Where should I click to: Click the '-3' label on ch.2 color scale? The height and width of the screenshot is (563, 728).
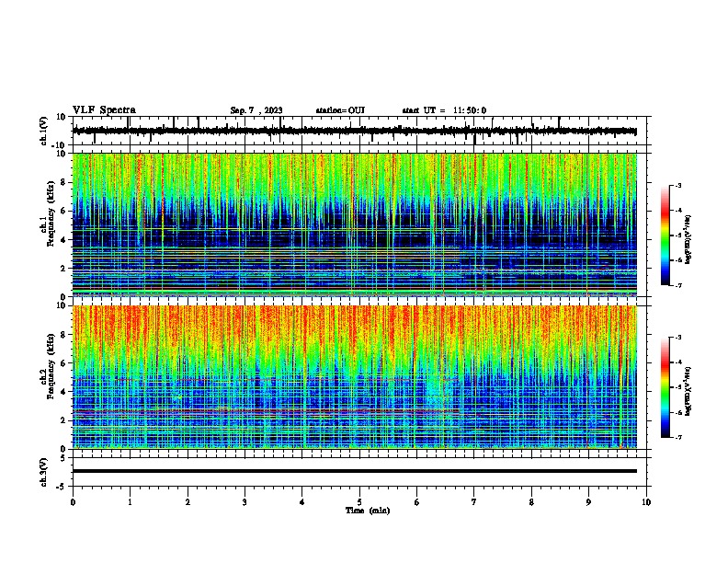pos(677,338)
